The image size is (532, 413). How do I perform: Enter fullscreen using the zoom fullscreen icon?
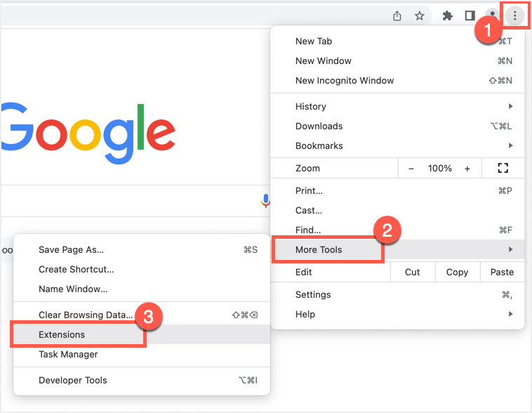point(502,168)
